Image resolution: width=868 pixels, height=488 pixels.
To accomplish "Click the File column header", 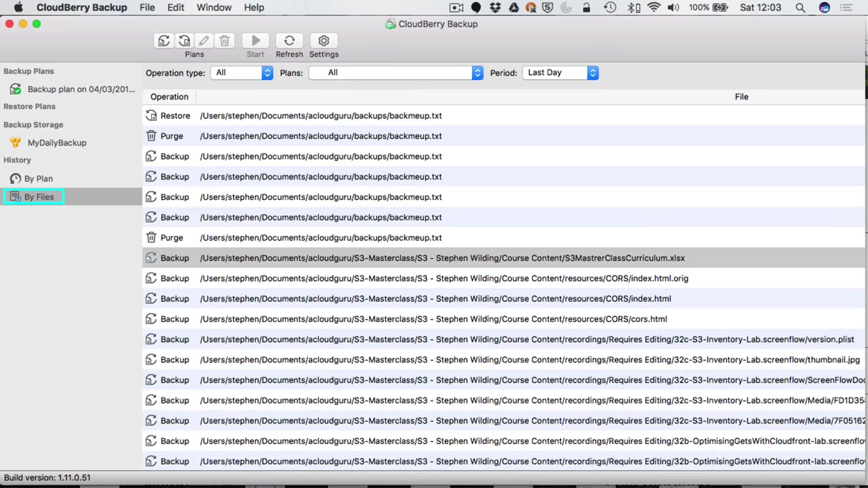I will coord(741,97).
